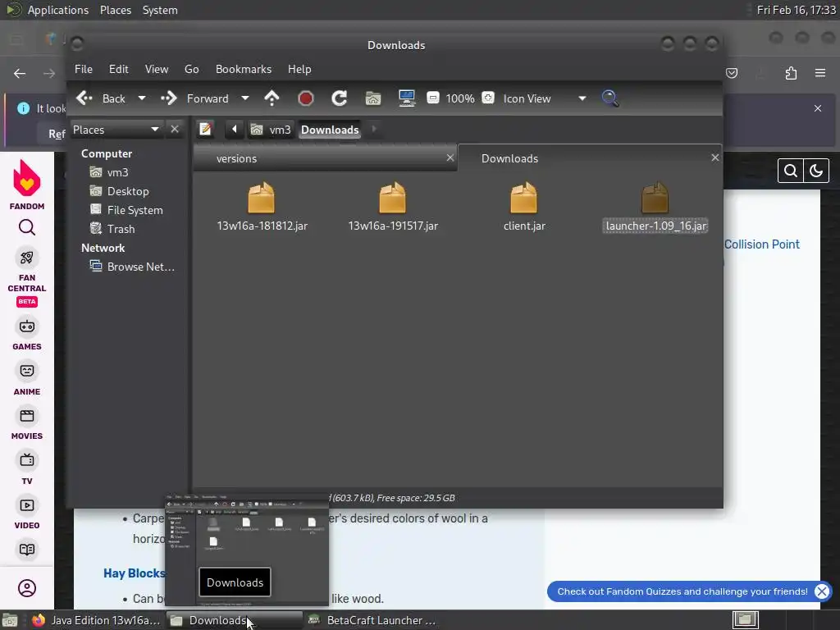Click the Fandom user profile icon

(27, 588)
